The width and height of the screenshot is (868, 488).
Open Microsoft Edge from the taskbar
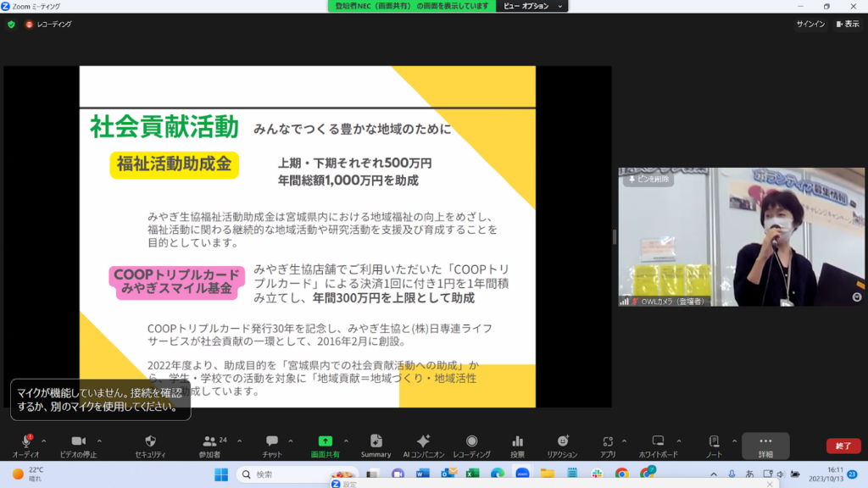click(x=497, y=474)
